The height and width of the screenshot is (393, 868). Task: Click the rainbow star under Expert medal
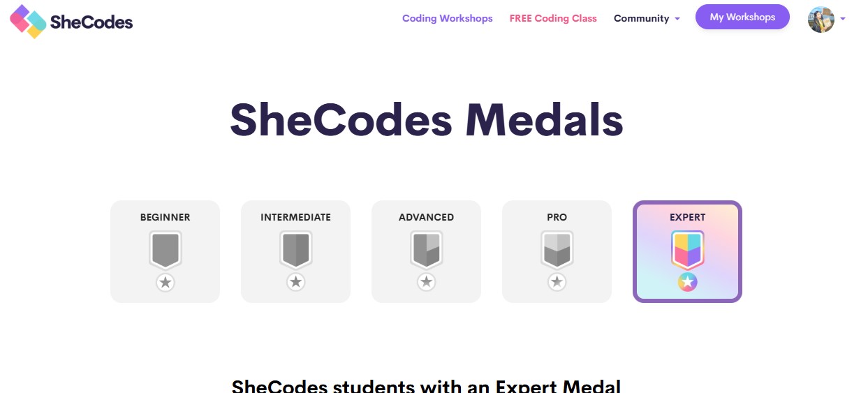687,282
